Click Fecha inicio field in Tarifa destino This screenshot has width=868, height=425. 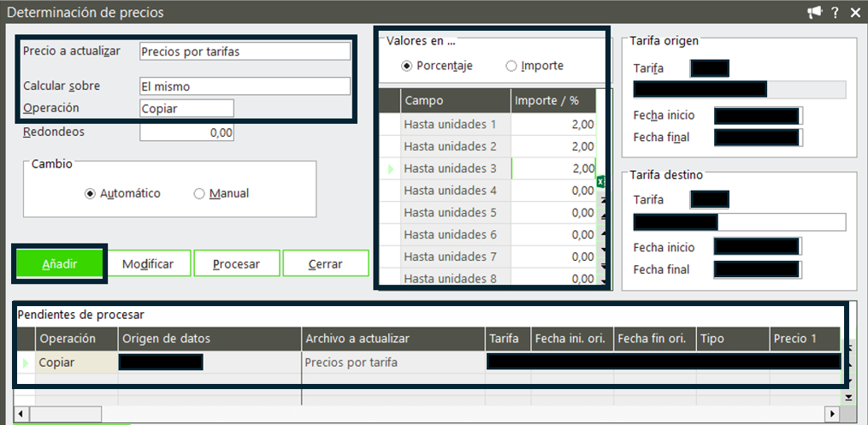(x=758, y=247)
